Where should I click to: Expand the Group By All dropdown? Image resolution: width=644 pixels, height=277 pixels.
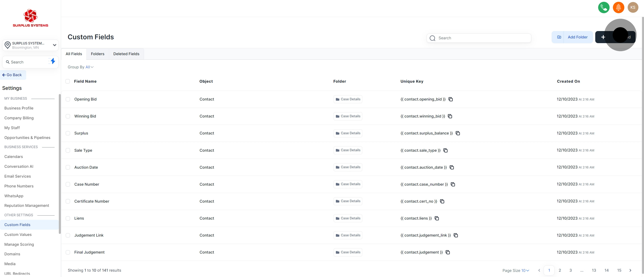pos(89,67)
